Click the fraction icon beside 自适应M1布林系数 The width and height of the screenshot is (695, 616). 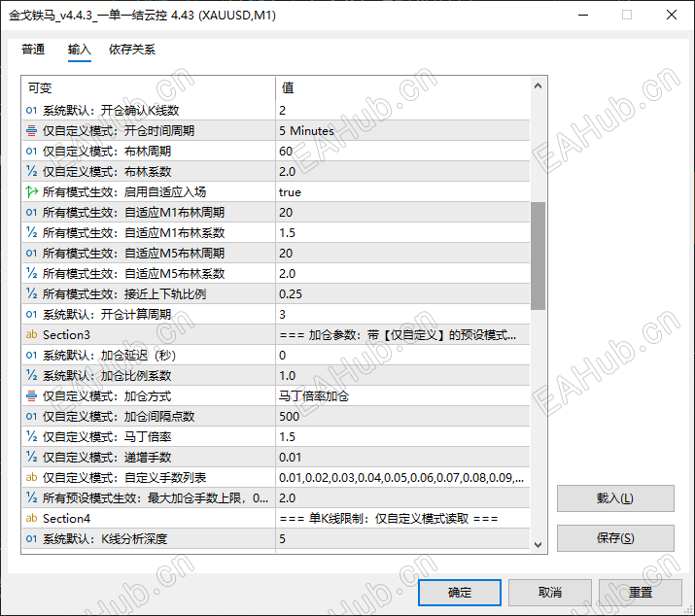click(31, 232)
